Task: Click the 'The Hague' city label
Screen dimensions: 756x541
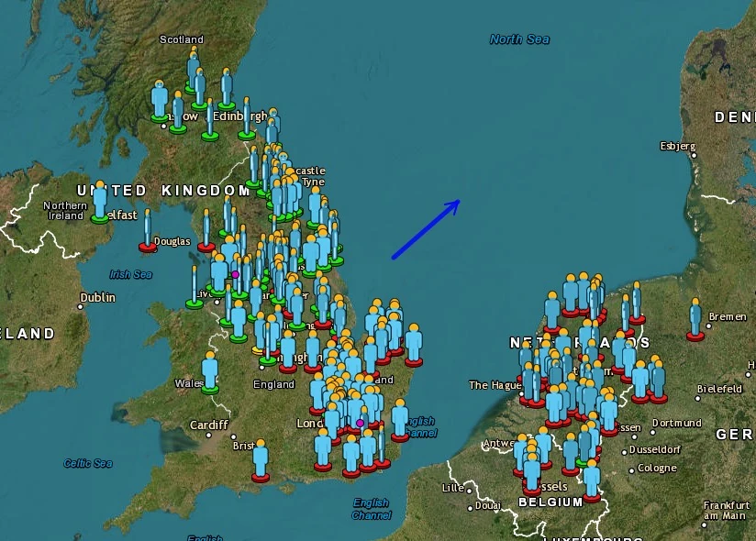Action: [x=495, y=385]
